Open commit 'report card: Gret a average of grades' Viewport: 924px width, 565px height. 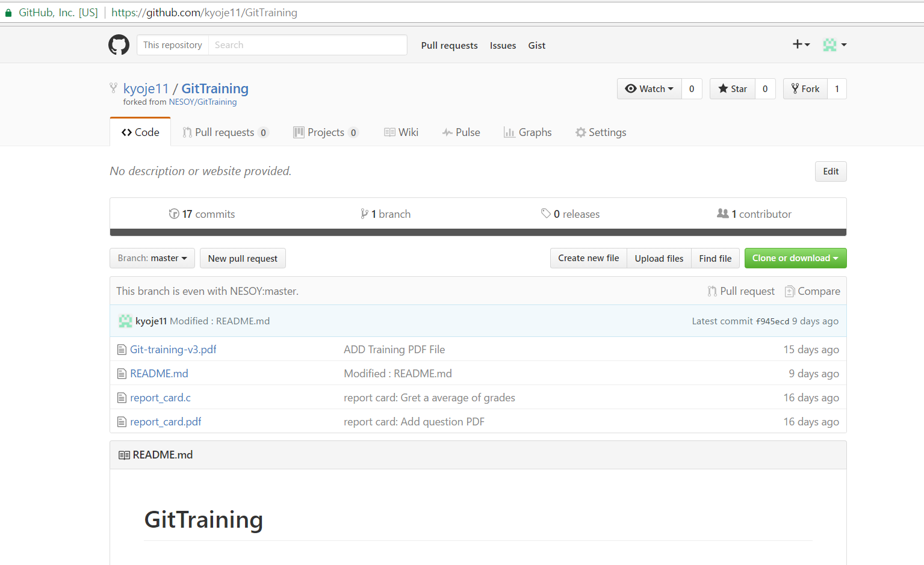click(429, 398)
